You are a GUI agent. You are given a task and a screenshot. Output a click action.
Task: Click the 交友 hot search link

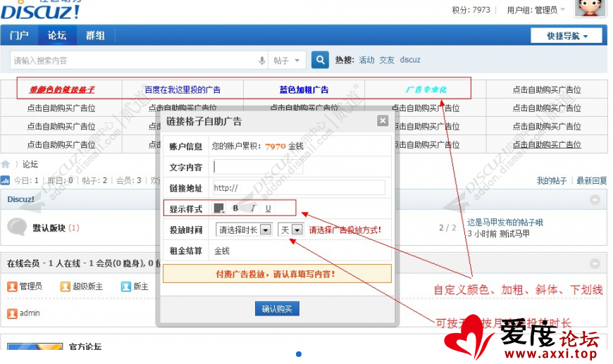(x=387, y=60)
